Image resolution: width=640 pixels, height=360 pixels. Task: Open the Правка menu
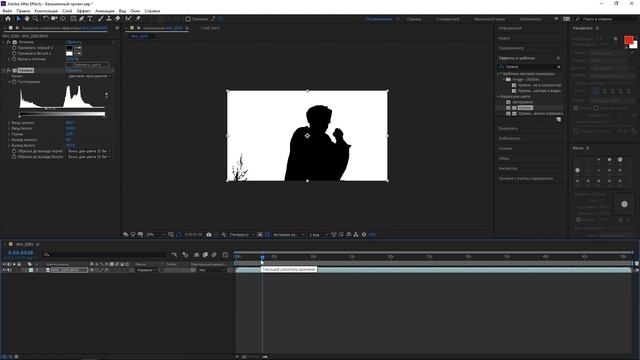23,11
